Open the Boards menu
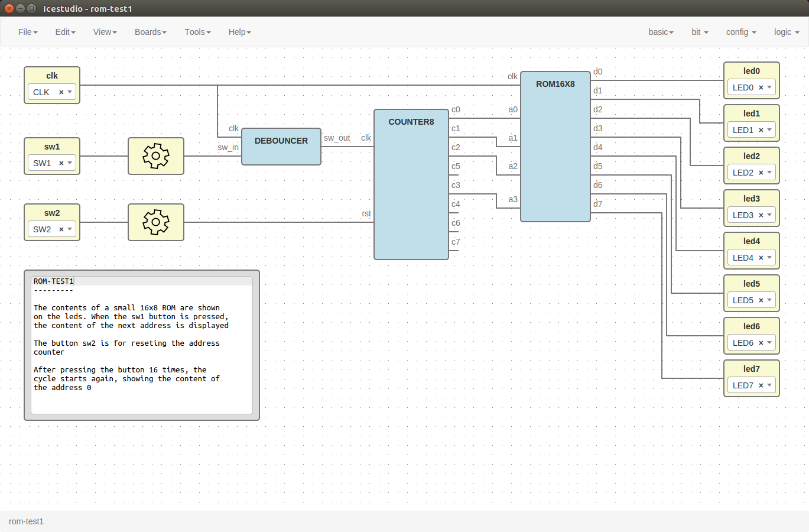Screen dimensions: 809x532 [150, 32]
